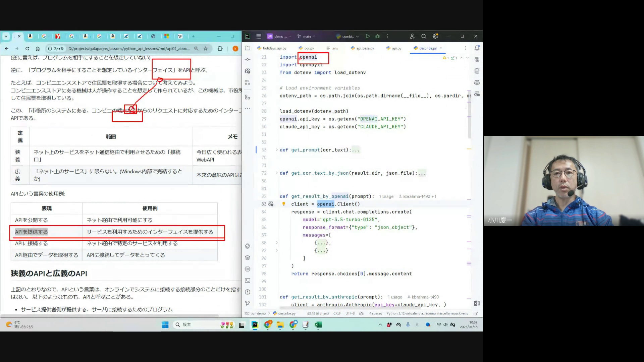
Task: Click the CRLF line separator widget
Action: click(337, 313)
